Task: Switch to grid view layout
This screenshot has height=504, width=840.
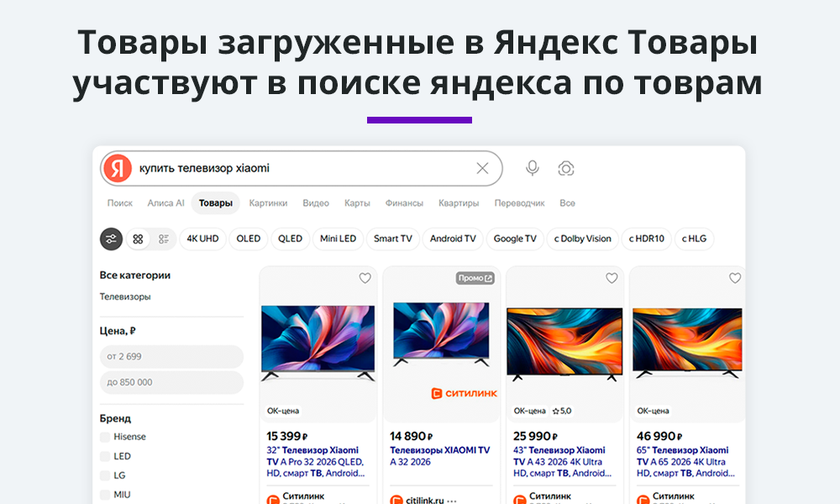Action: [x=139, y=239]
